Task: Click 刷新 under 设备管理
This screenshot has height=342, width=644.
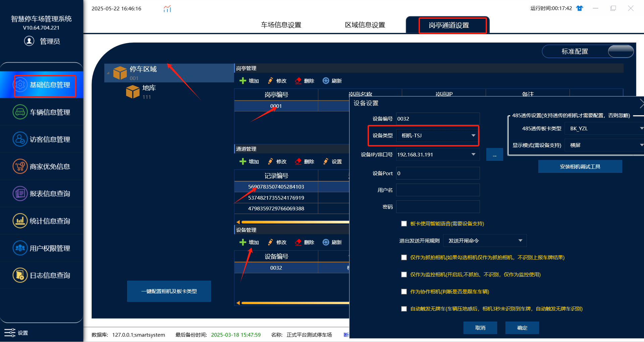Action: click(332, 242)
